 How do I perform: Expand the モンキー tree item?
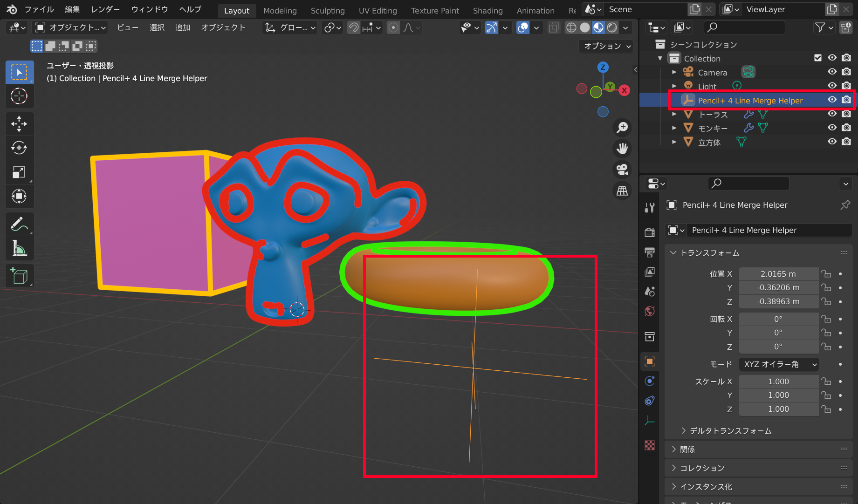tap(674, 128)
